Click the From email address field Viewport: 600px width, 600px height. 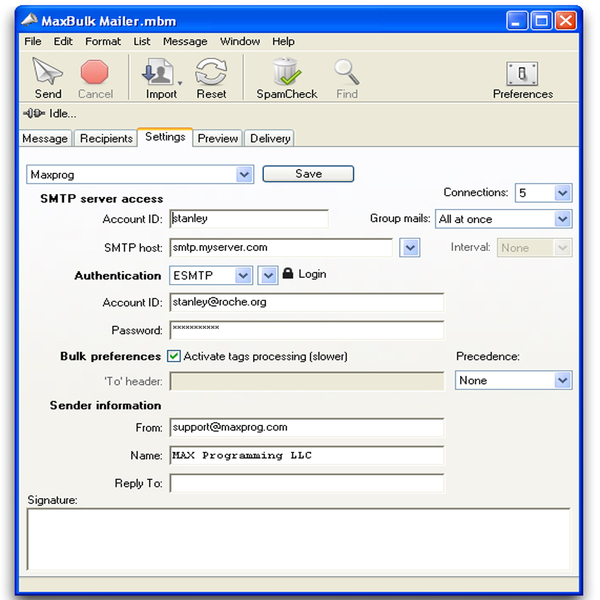pyautogui.click(x=307, y=427)
